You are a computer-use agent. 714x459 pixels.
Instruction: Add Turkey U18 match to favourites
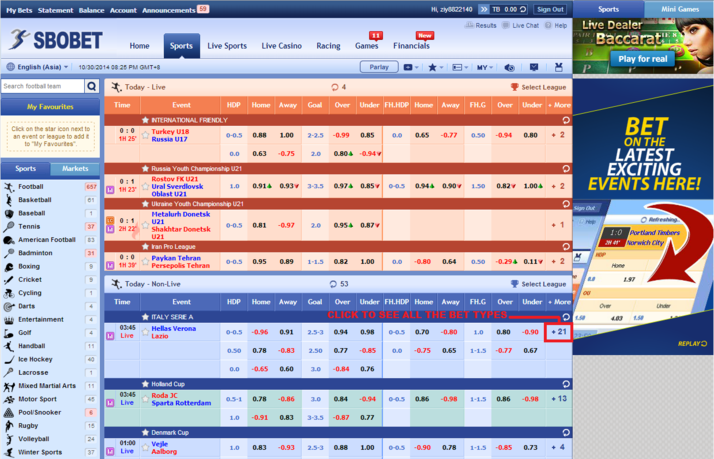click(x=145, y=135)
